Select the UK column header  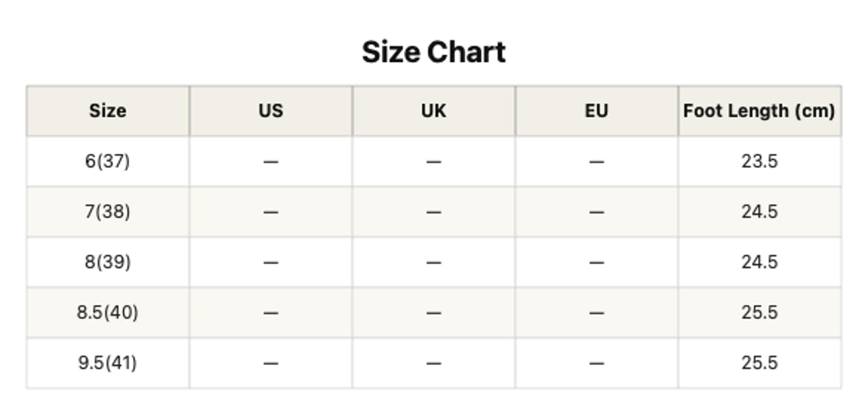point(434,111)
